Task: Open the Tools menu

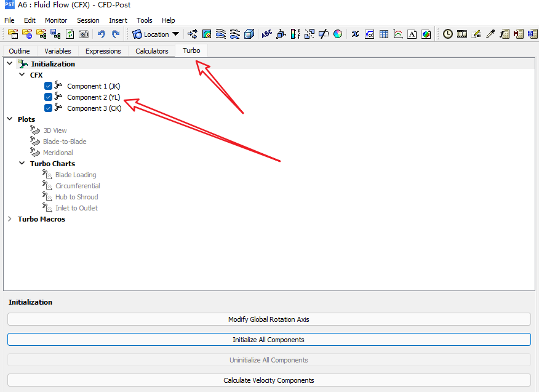Action: point(144,20)
